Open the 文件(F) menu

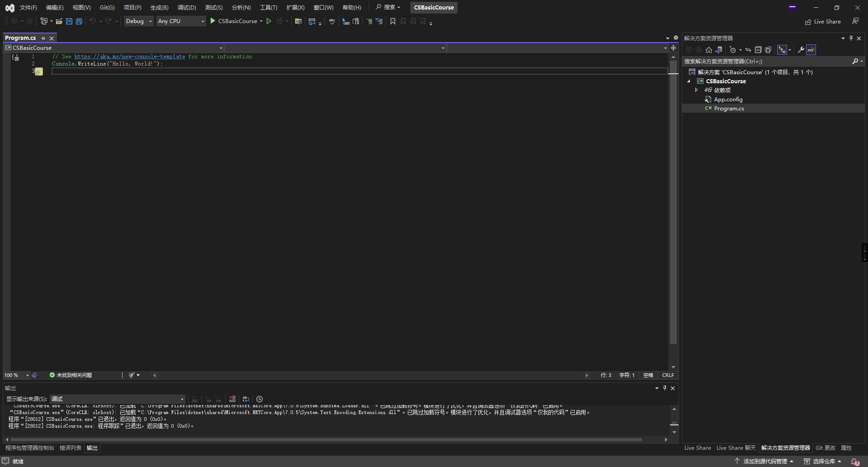[28, 8]
